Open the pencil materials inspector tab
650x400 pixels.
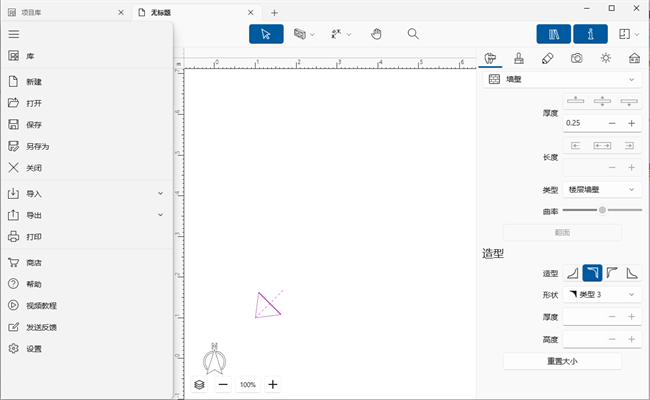point(548,58)
